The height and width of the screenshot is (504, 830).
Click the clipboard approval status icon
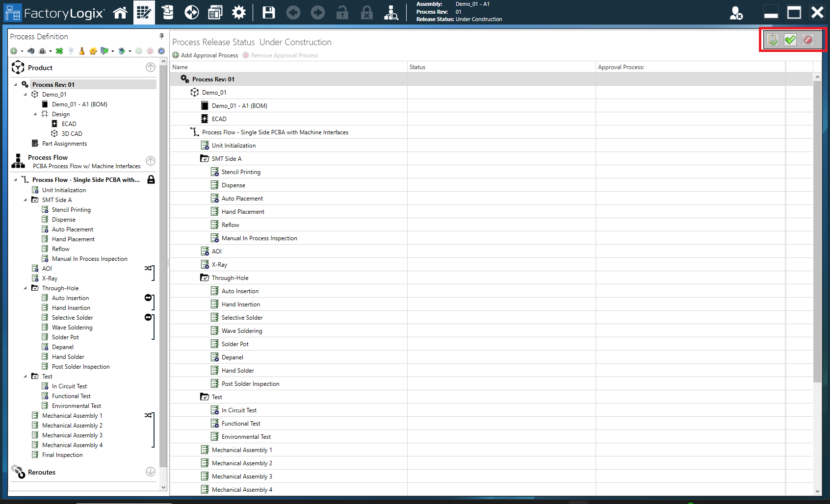[x=773, y=40]
